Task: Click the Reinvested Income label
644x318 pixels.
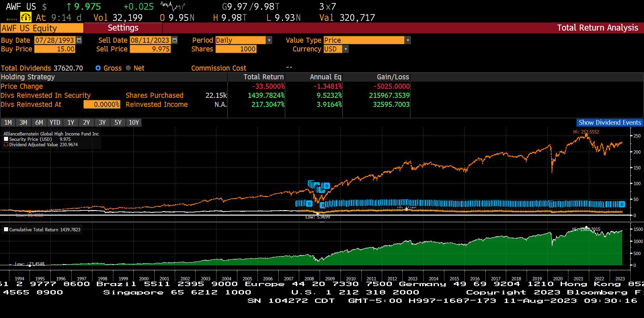Action: coord(157,105)
